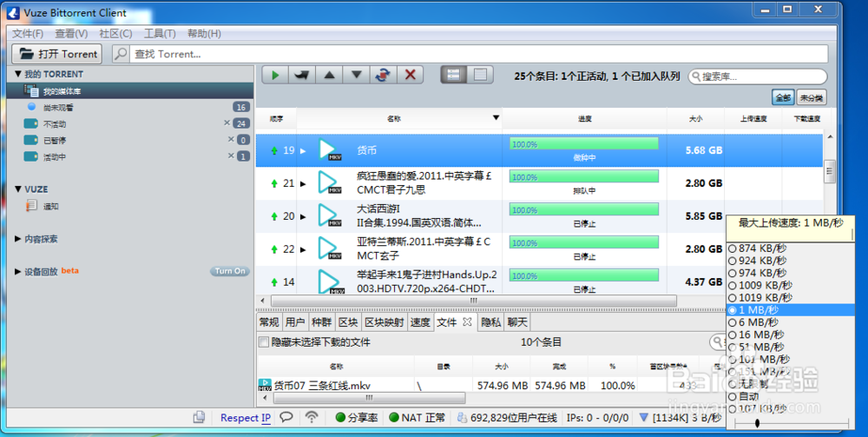The width and height of the screenshot is (868, 437).
Task: Switch to the 常规 tab
Action: tap(270, 321)
